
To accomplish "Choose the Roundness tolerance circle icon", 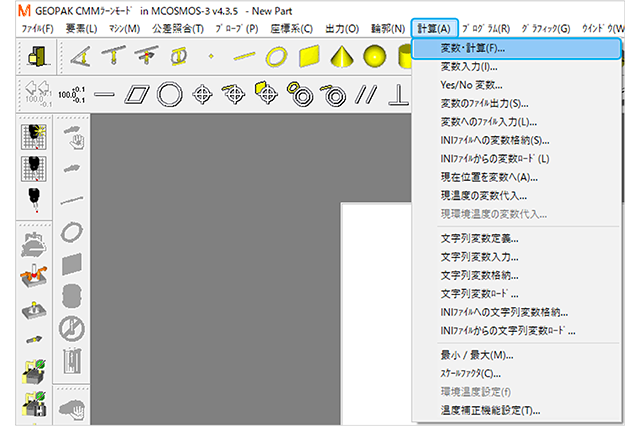I will point(169,95).
